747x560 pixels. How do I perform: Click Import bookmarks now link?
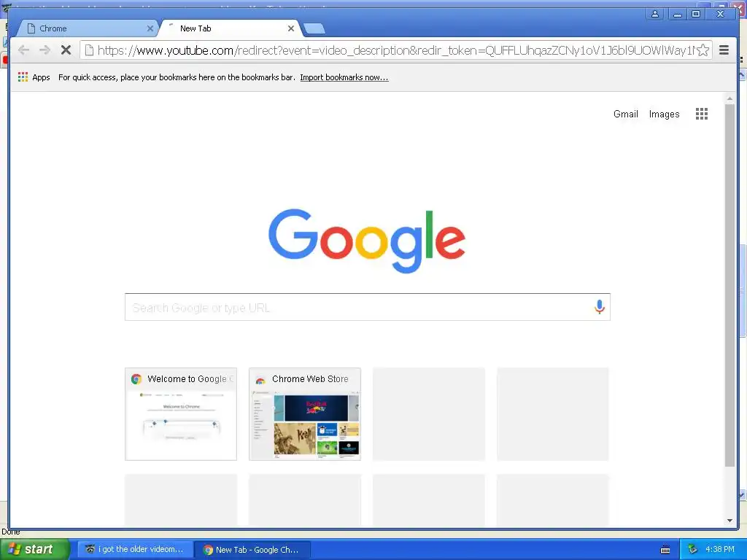[344, 77]
